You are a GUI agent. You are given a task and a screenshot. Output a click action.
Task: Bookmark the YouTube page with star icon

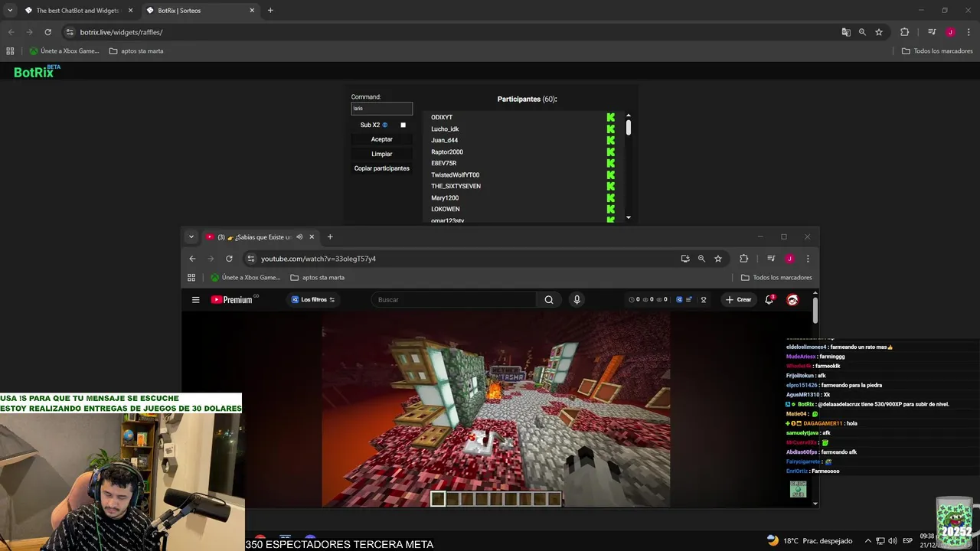[718, 259]
